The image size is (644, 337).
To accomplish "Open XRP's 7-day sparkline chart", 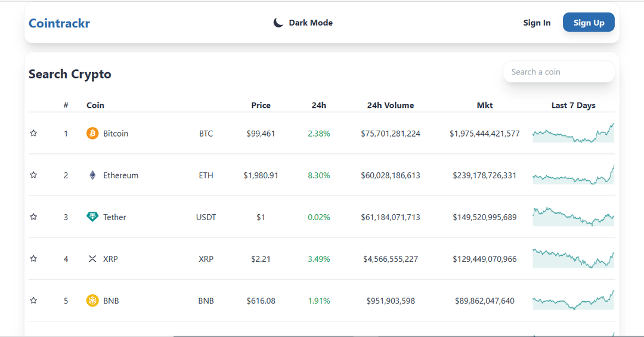I will [574, 258].
